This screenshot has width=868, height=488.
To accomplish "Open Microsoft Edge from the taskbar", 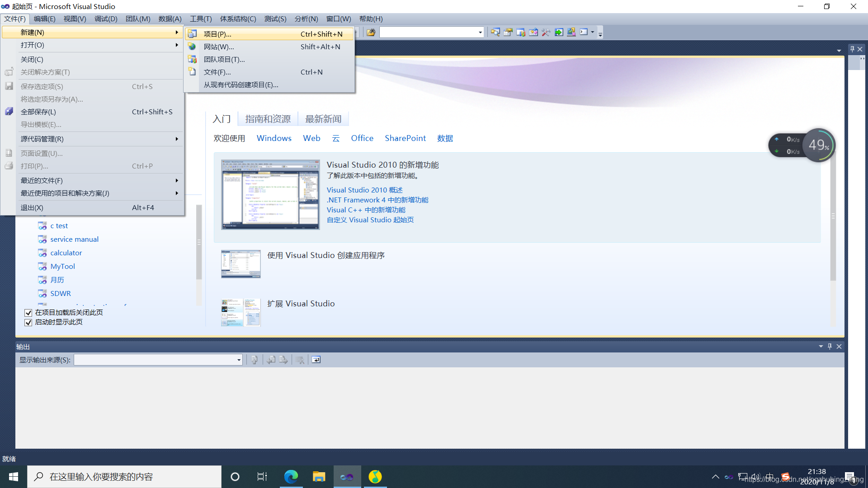I will click(x=291, y=477).
